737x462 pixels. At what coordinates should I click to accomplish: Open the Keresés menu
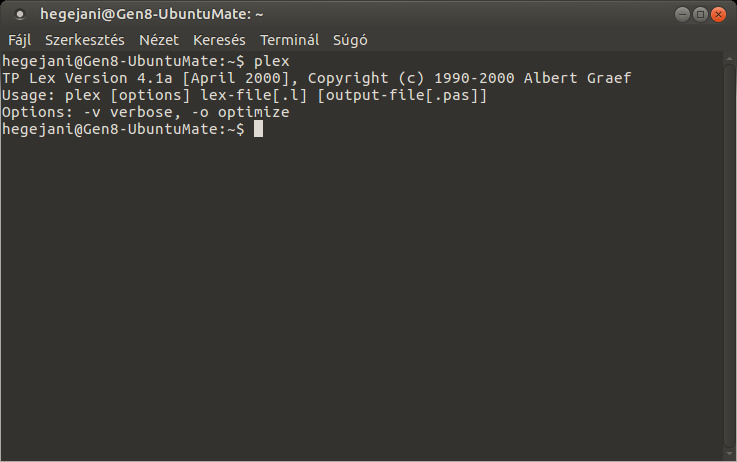[219, 40]
